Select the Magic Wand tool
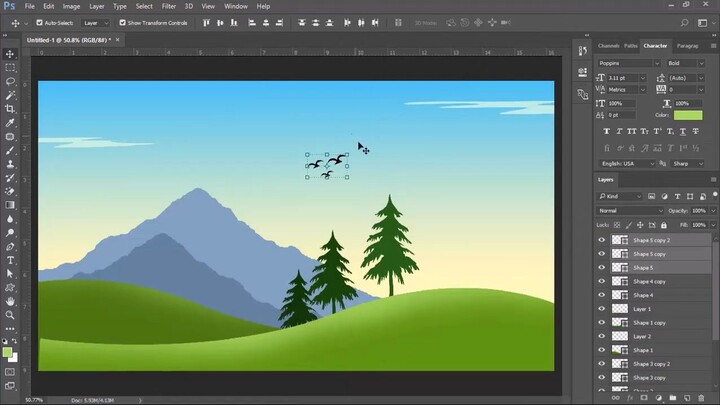 coord(10,96)
